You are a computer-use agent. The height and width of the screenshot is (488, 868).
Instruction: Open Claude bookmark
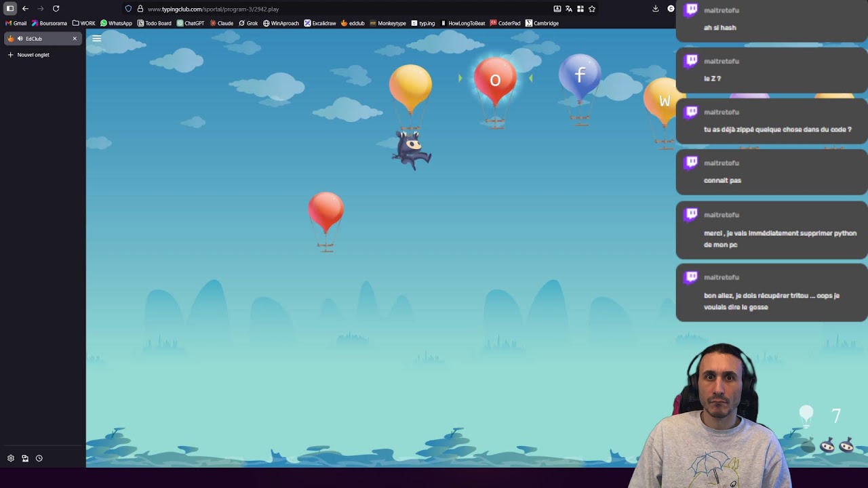(x=222, y=23)
